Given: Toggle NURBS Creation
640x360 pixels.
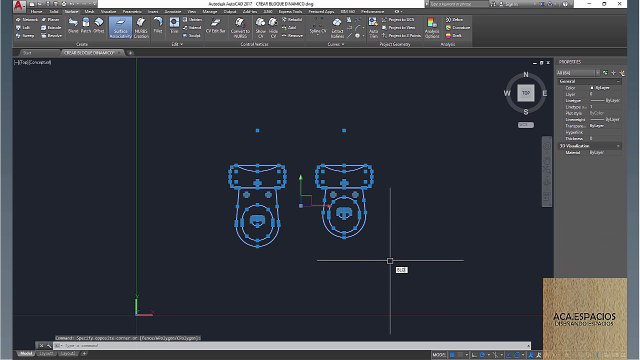Looking at the screenshot, I should click(141, 28).
